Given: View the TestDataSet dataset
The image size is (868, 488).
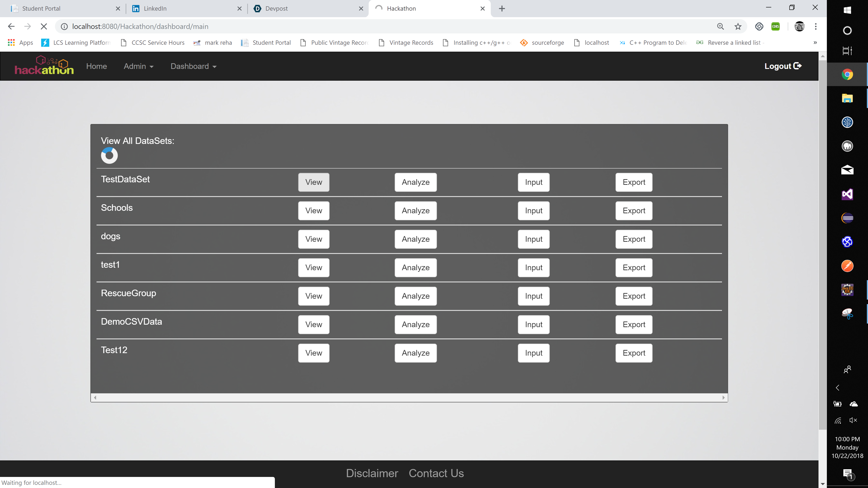Looking at the screenshot, I should (313, 182).
